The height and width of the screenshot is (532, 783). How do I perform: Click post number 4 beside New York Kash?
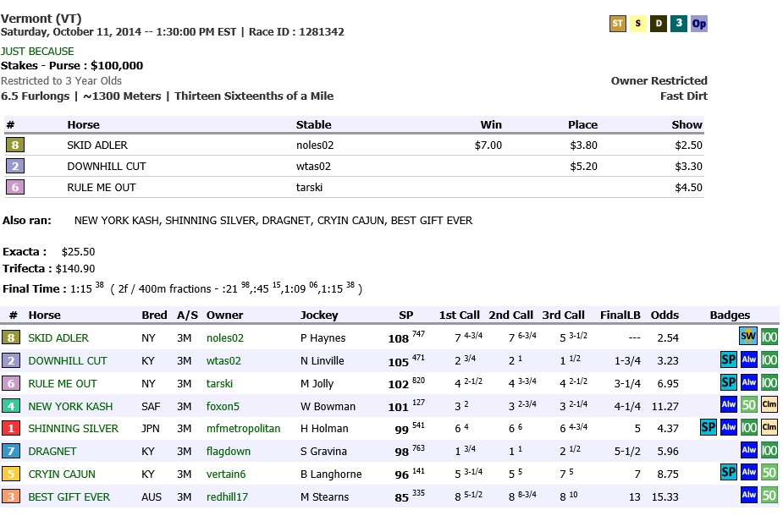(x=11, y=406)
